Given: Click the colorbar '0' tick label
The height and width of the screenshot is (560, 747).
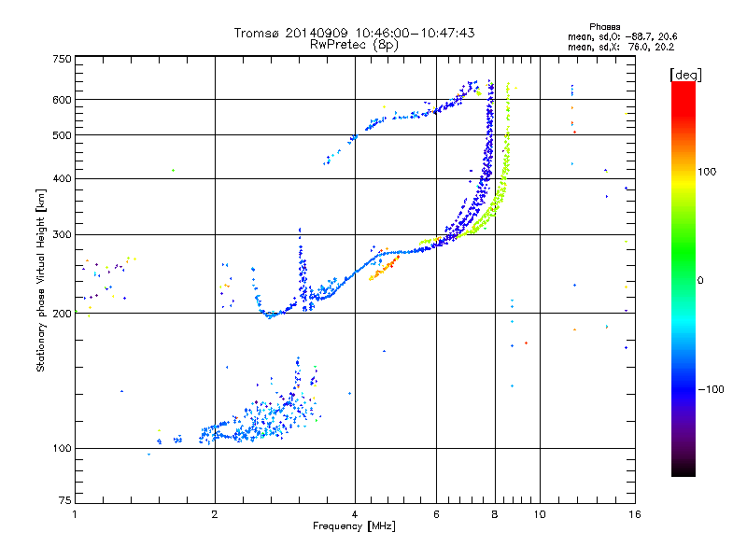Looking at the screenshot, I should click(x=700, y=281).
